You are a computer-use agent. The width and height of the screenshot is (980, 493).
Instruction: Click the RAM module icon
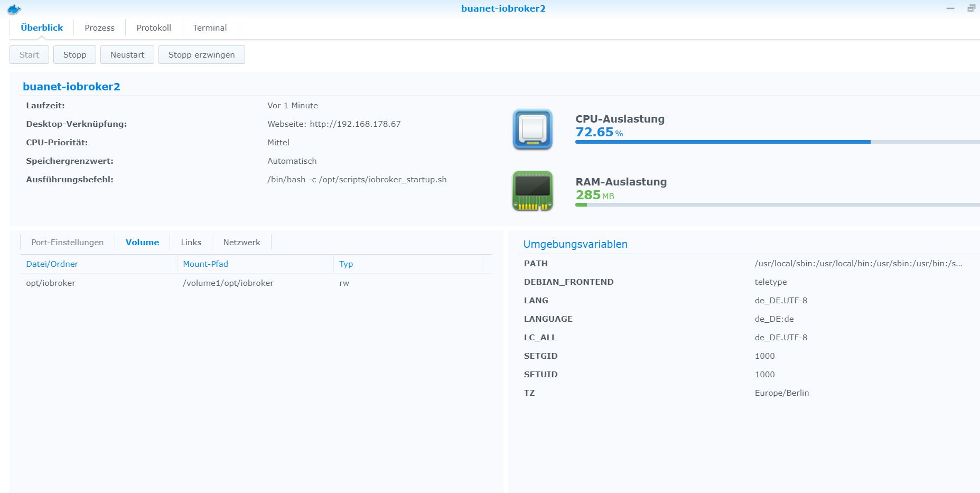[x=533, y=191]
